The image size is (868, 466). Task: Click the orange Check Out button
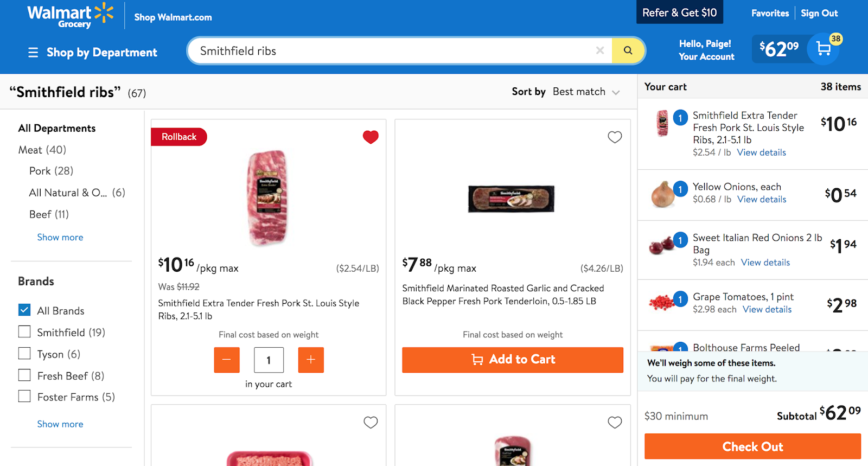[x=752, y=446]
